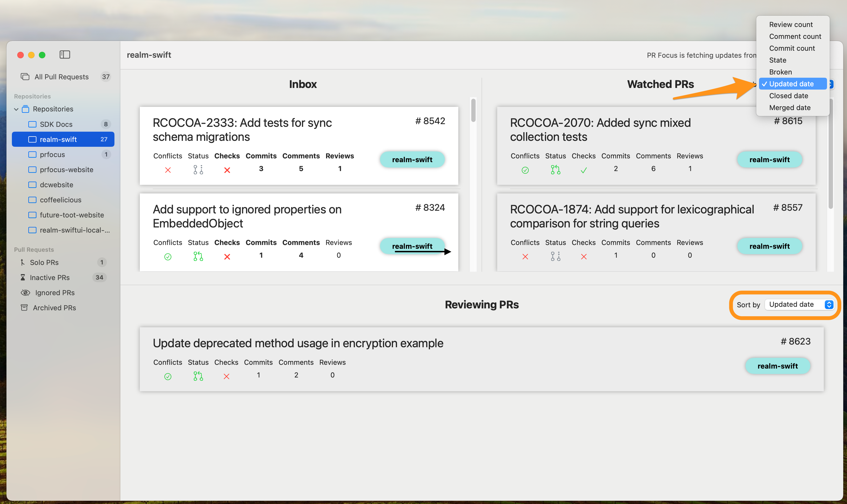
Task: Open the Reviewing PRs Sort by dropdown
Action: click(799, 304)
